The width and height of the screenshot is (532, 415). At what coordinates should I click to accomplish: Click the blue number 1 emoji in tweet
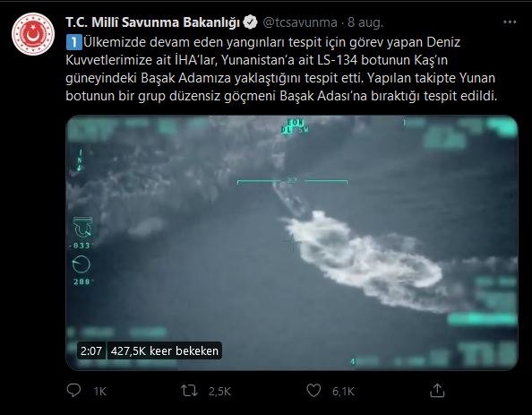tap(73, 42)
